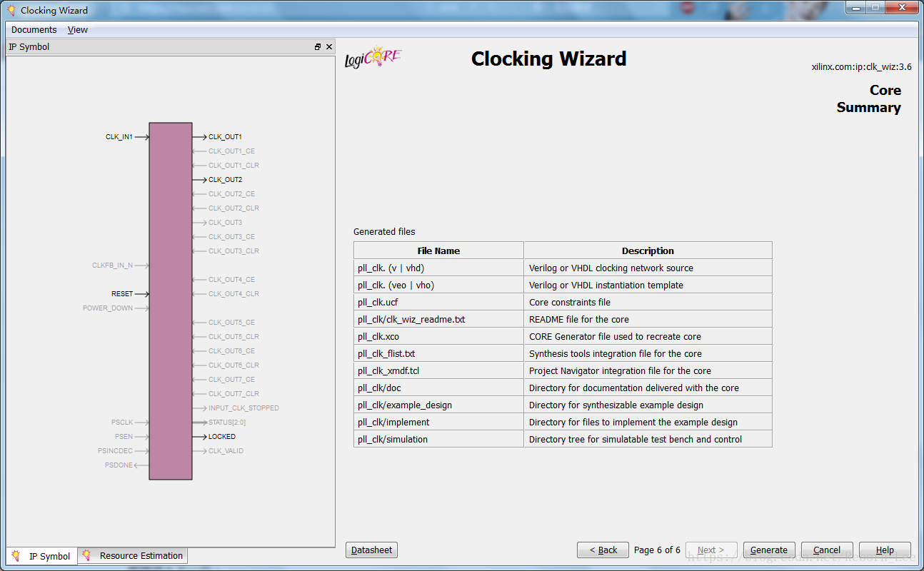
Task: Select the pll_clk/implement cell
Action: pyautogui.click(x=438, y=422)
